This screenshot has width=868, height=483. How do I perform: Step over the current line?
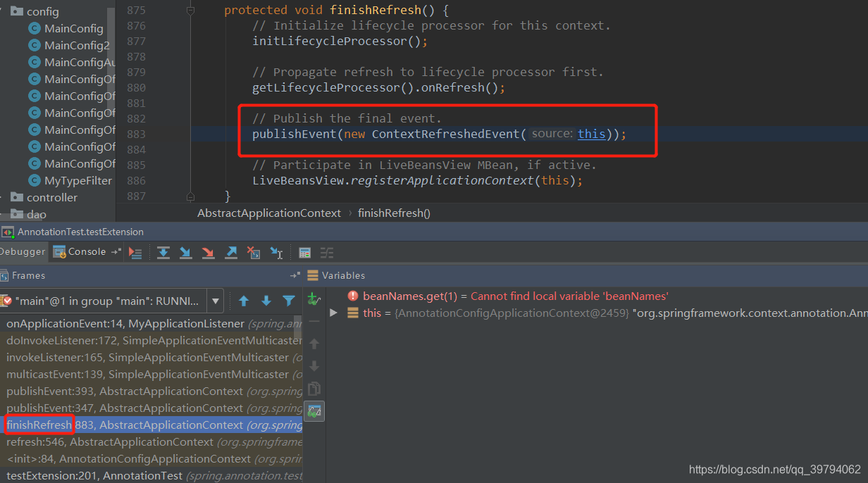tap(163, 252)
